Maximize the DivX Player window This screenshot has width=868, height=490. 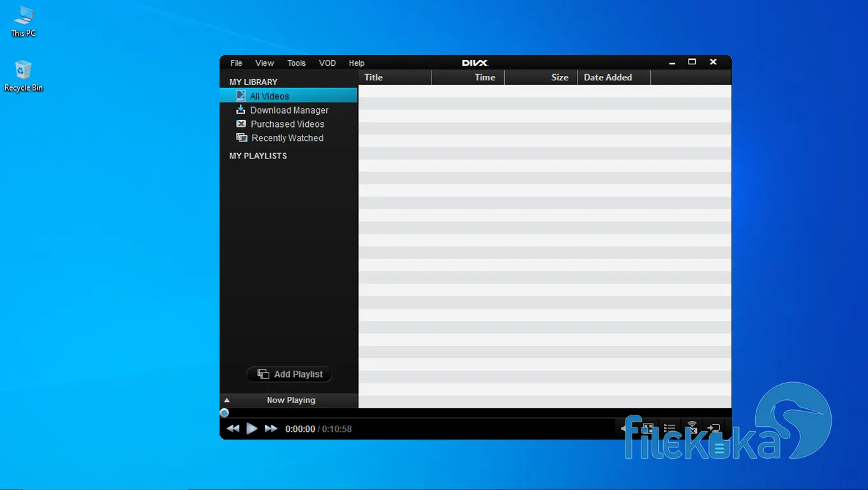click(x=692, y=62)
